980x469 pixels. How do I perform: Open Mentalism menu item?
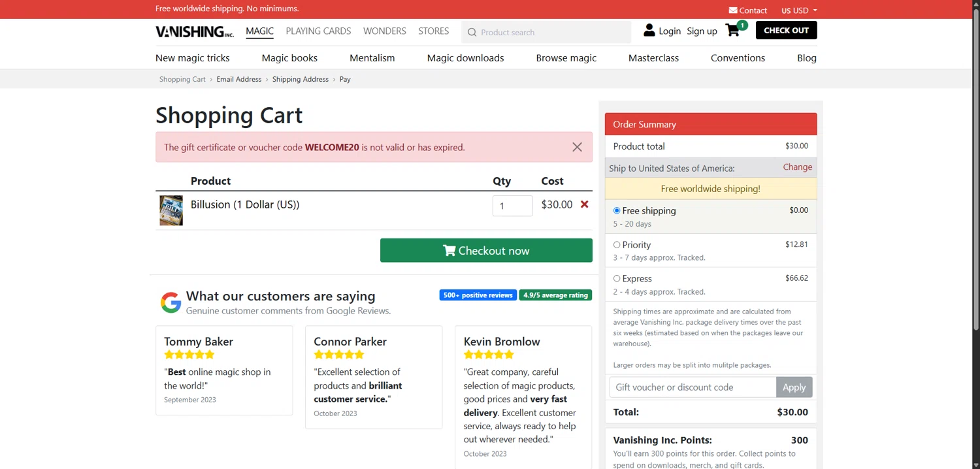click(x=372, y=58)
